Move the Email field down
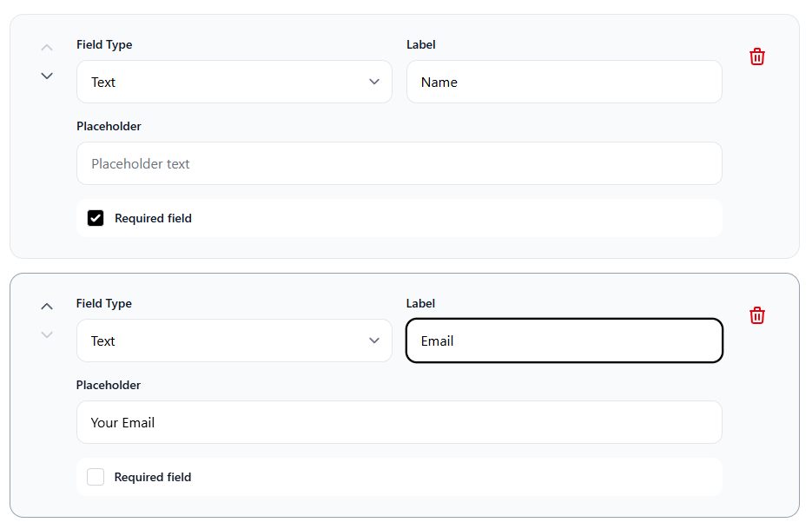The width and height of the screenshot is (812, 529). [47, 334]
